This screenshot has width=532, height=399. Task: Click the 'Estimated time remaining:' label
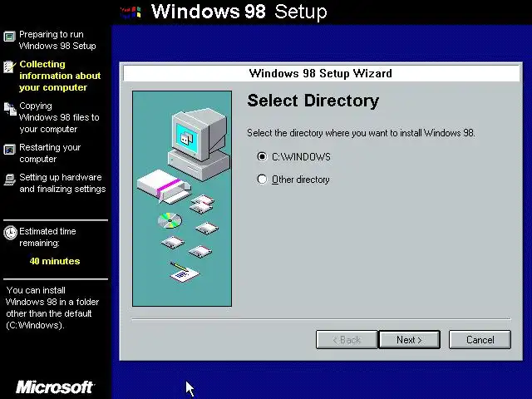(x=47, y=237)
